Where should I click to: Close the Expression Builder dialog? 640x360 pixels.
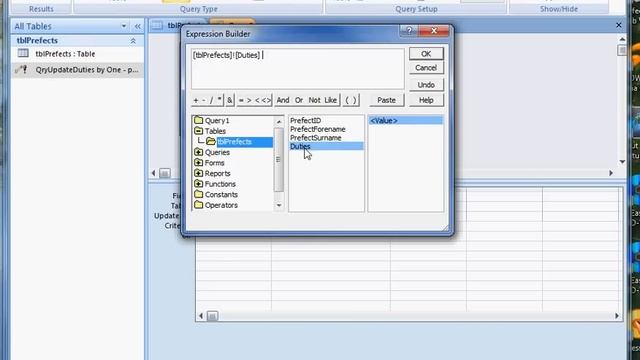(x=434, y=31)
